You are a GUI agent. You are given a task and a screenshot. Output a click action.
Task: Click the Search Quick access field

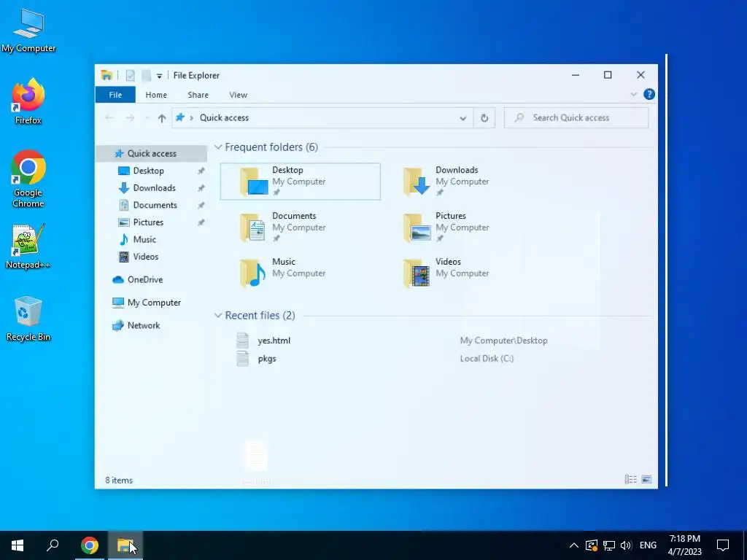point(576,117)
